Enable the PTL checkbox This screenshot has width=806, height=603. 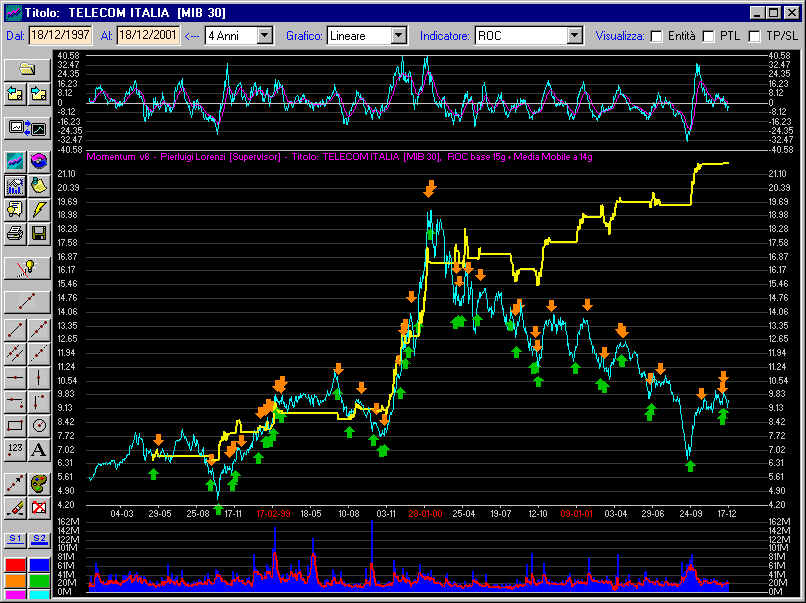[x=708, y=36]
